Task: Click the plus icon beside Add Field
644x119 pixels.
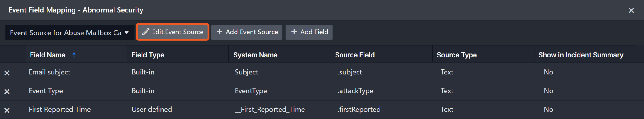Action: tap(294, 32)
